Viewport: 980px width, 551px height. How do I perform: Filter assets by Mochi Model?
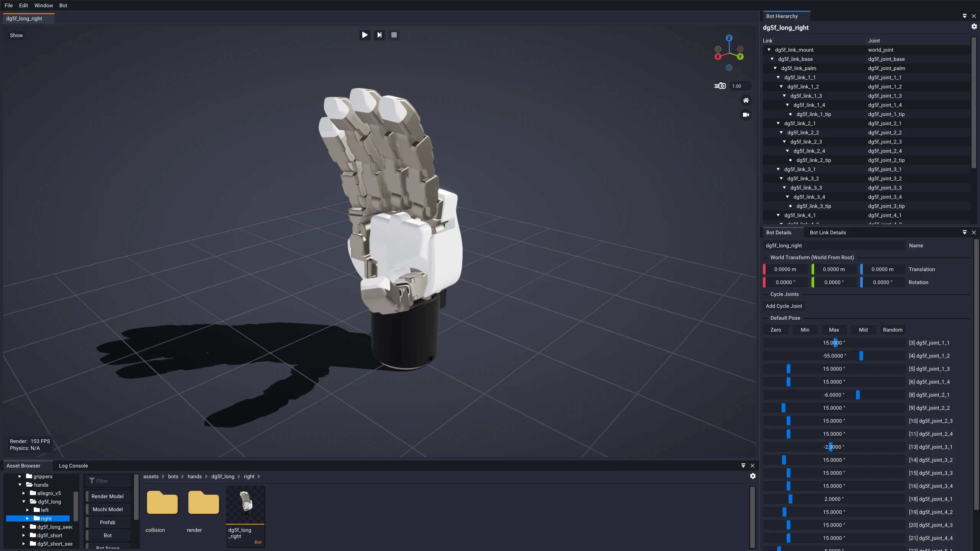(108, 509)
